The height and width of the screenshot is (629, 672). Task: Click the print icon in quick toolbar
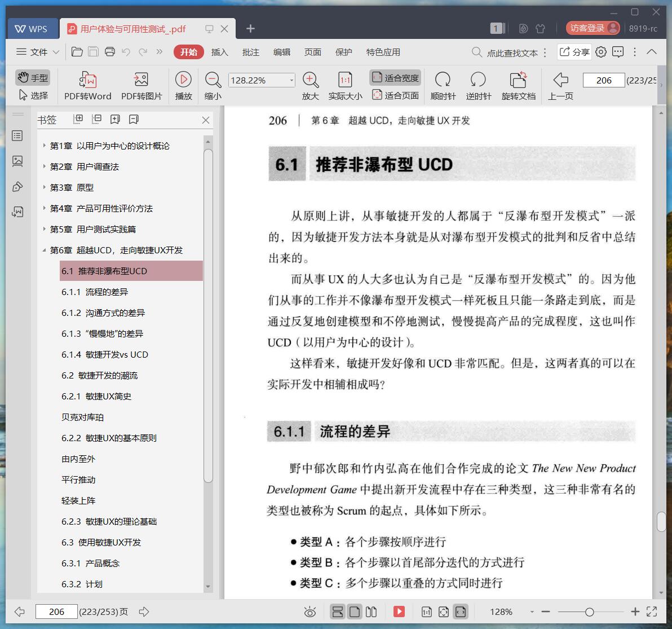point(110,52)
